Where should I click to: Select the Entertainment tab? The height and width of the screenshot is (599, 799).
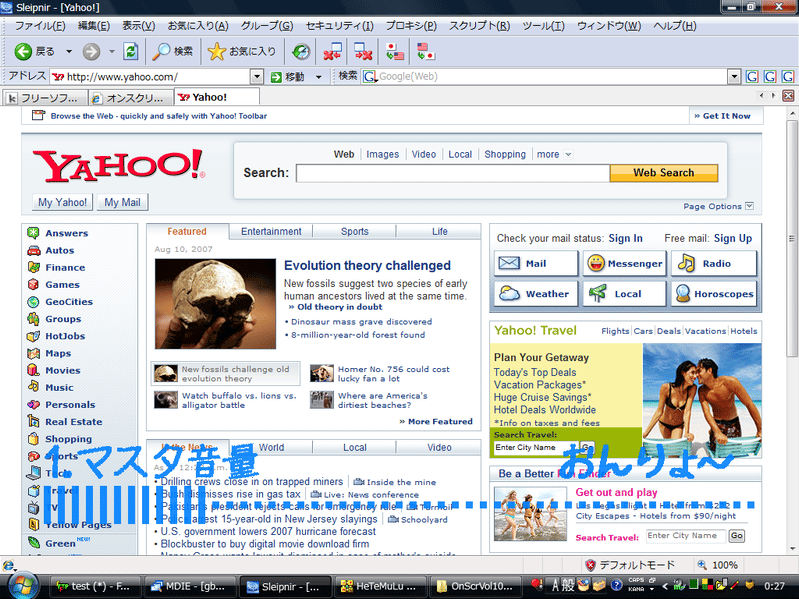point(271,231)
